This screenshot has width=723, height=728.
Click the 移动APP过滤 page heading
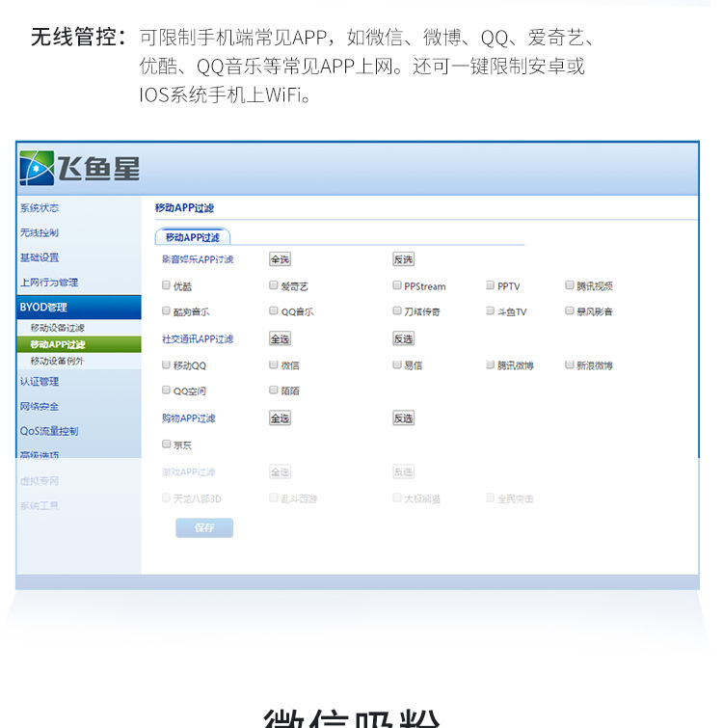pos(184,208)
